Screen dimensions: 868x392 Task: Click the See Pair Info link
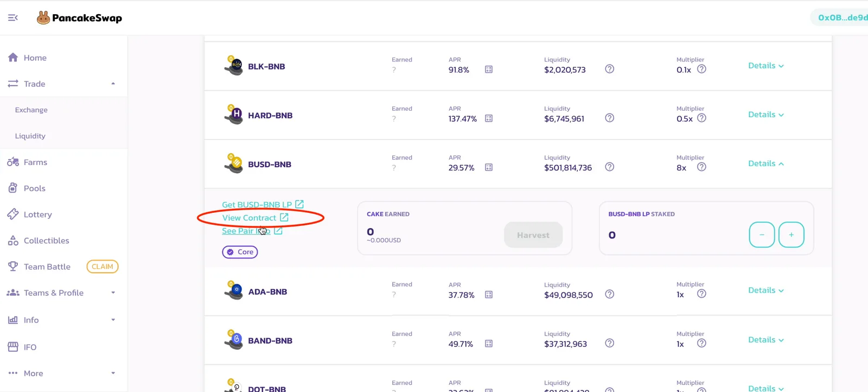point(246,231)
